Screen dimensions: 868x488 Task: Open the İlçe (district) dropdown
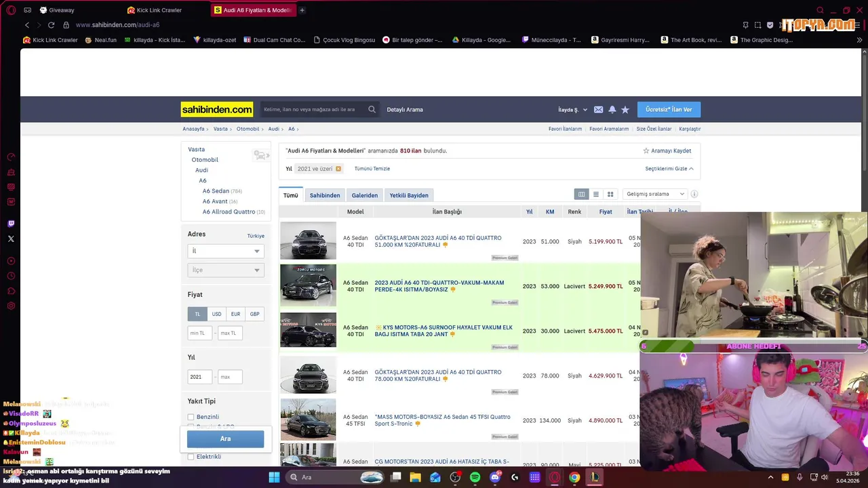point(225,270)
